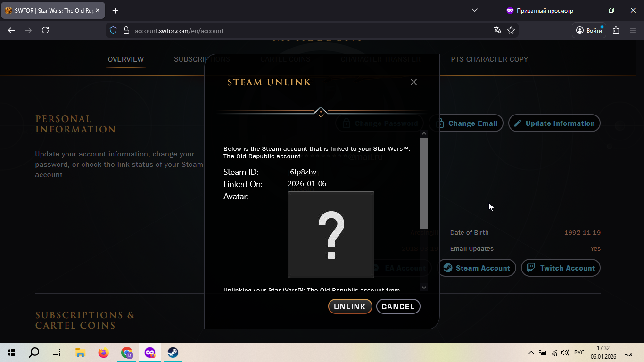Open Task View on the taskbar

[57, 353]
